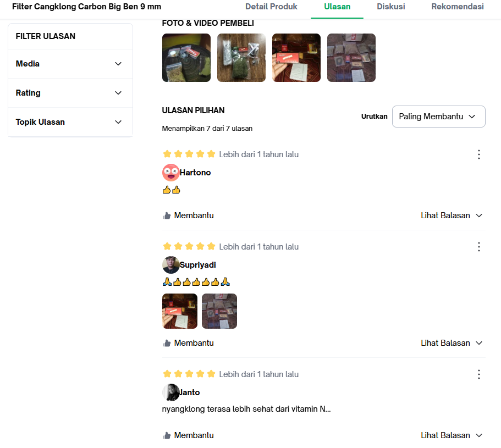
Task: Click Supriyadi's profile picture
Action: coord(171,265)
